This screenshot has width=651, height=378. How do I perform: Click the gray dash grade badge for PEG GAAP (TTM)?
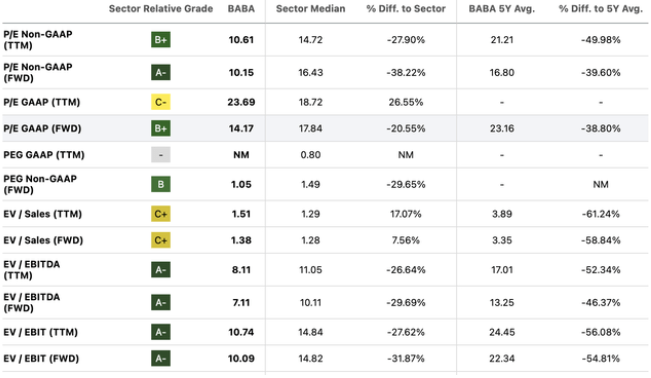pyautogui.click(x=161, y=155)
